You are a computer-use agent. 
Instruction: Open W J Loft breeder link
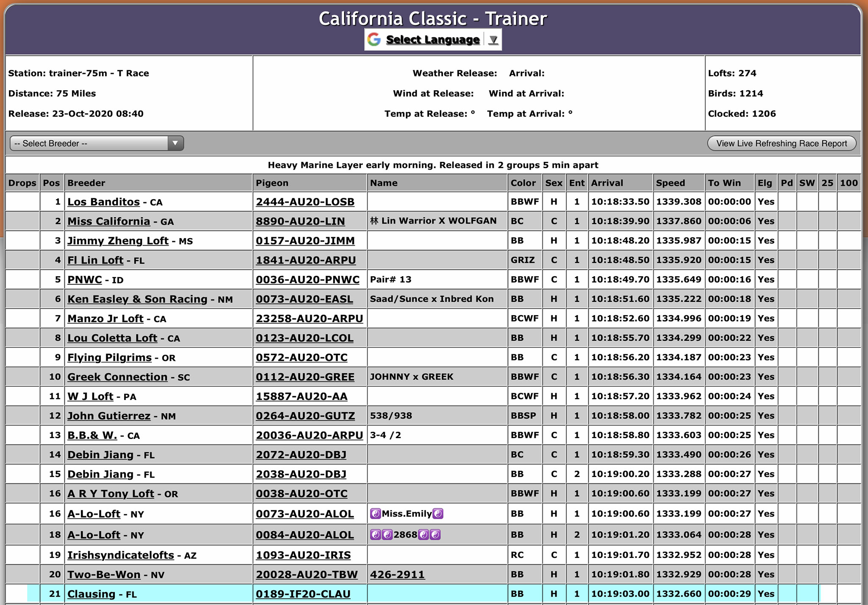coord(90,397)
